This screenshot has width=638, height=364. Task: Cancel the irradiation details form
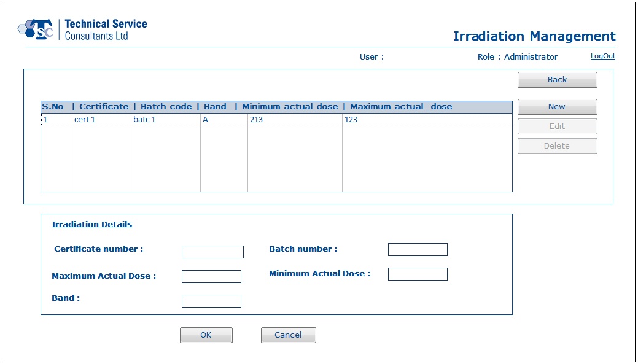click(288, 335)
